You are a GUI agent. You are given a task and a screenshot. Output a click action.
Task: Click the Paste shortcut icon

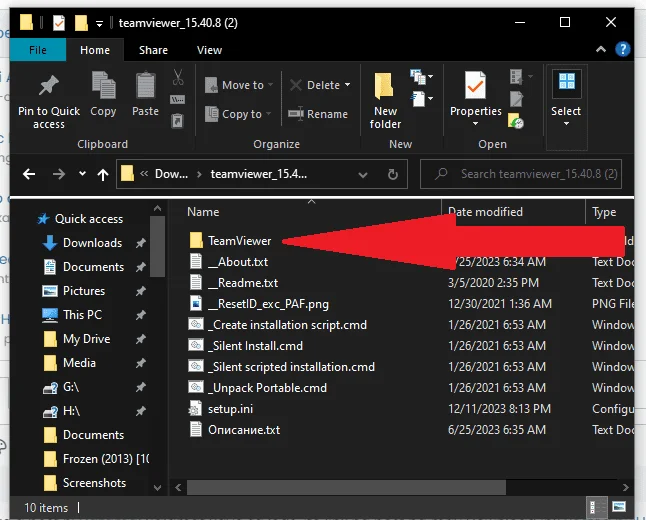click(x=178, y=121)
